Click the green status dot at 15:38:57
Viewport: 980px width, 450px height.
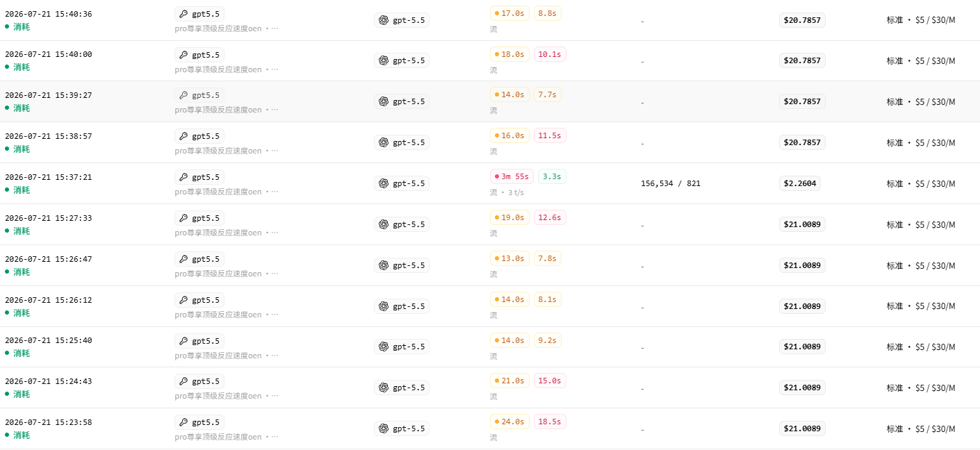pos(7,149)
